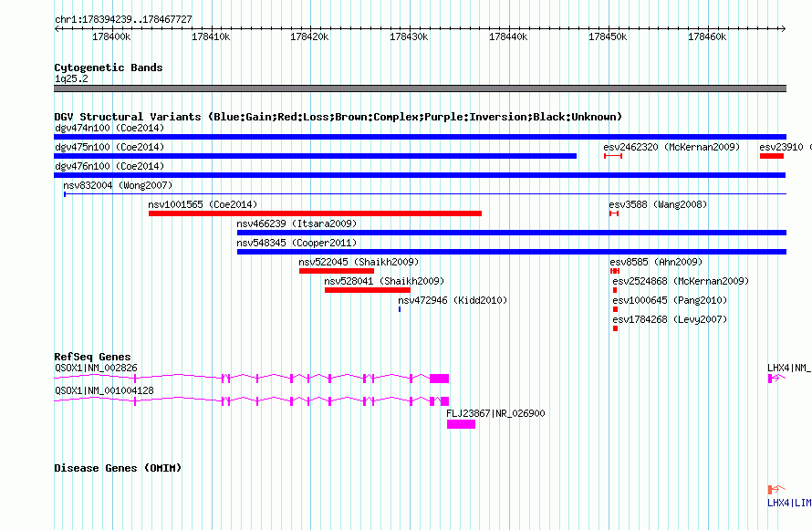Select the 178400k ruler tick label

click(111, 36)
